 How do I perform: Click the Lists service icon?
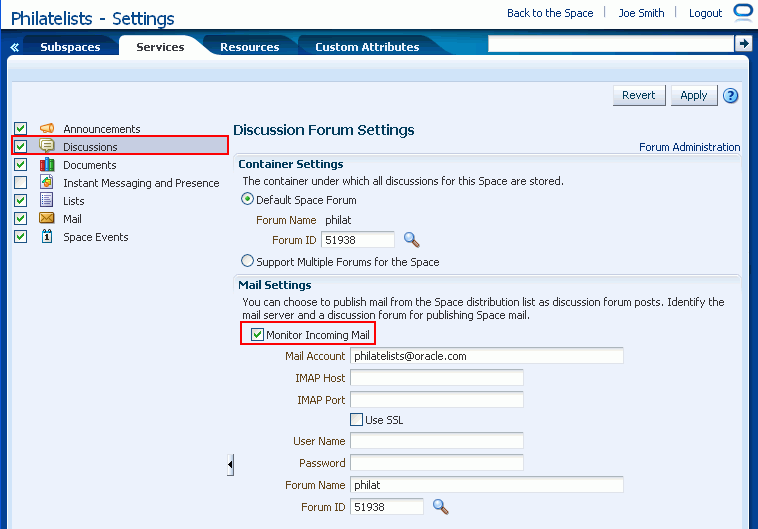tap(47, 200)
